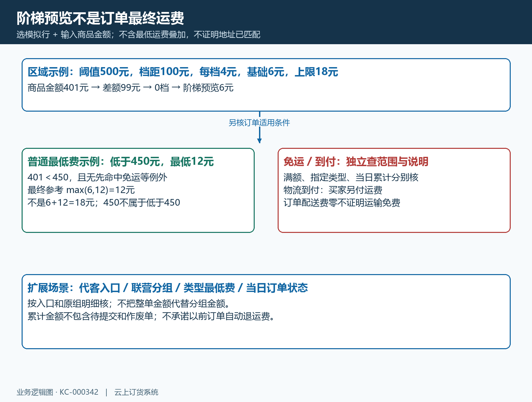
Task: Select the line 订单配送费零不证明运输免费
Action: pos(342,203)
